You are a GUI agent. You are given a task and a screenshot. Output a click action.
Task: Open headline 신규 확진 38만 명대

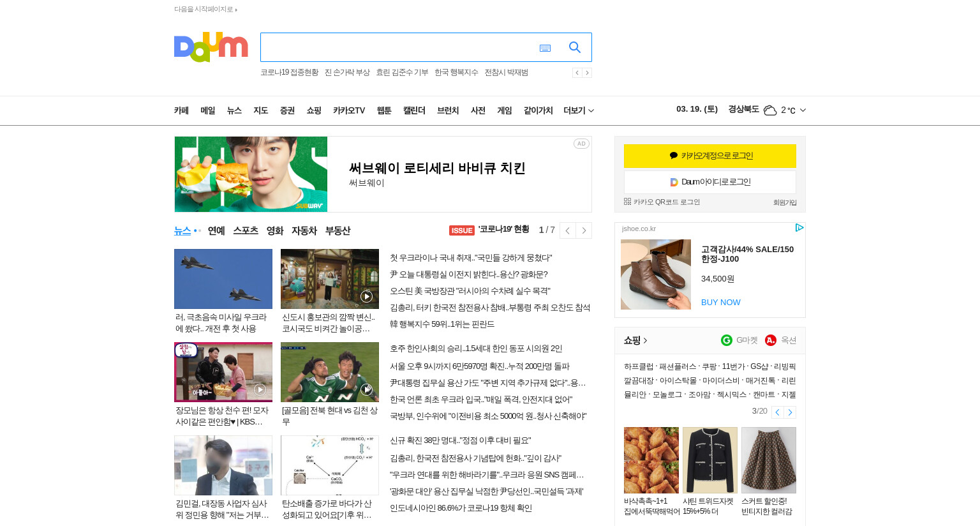[x=460, y=440]
